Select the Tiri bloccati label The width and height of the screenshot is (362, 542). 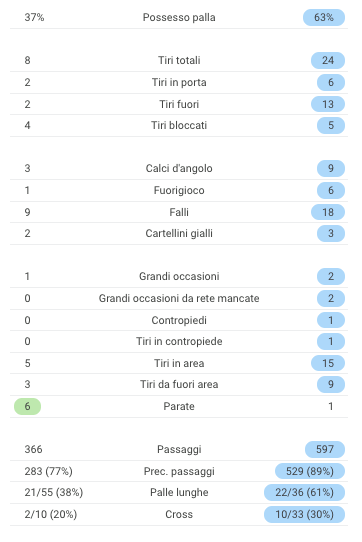pos(179,125)
